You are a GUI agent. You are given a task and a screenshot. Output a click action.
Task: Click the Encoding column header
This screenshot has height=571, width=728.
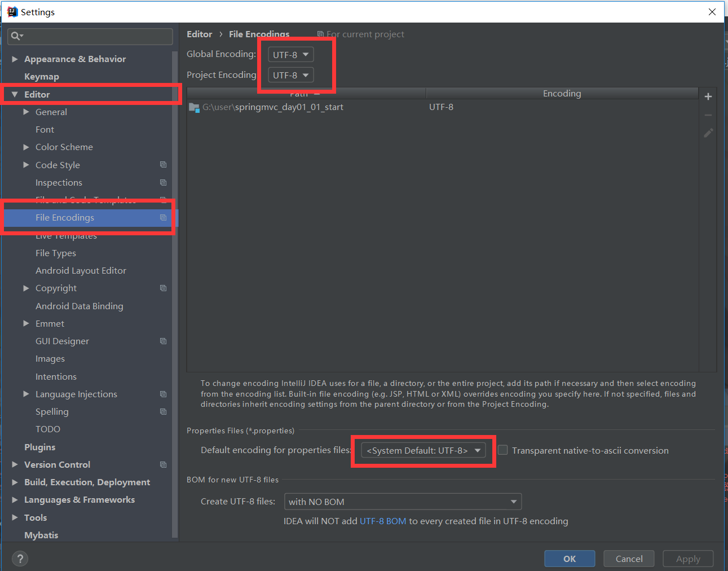point(562,93)
